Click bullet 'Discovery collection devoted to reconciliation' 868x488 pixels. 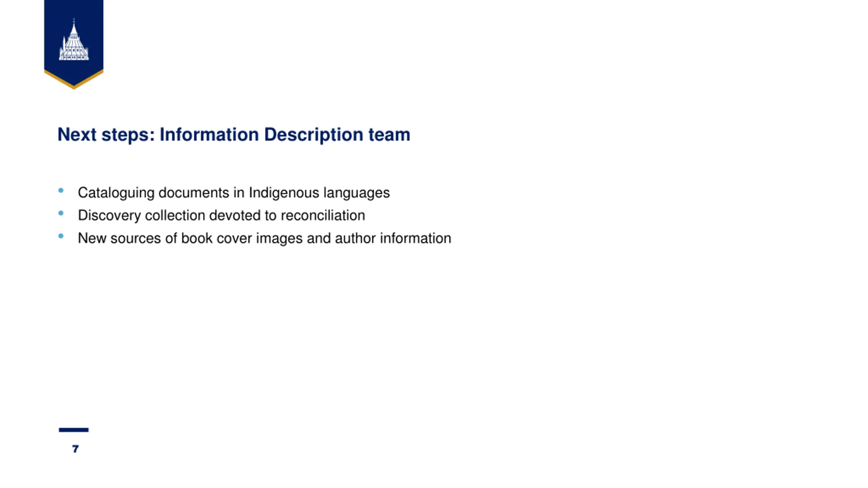(221, 216)
